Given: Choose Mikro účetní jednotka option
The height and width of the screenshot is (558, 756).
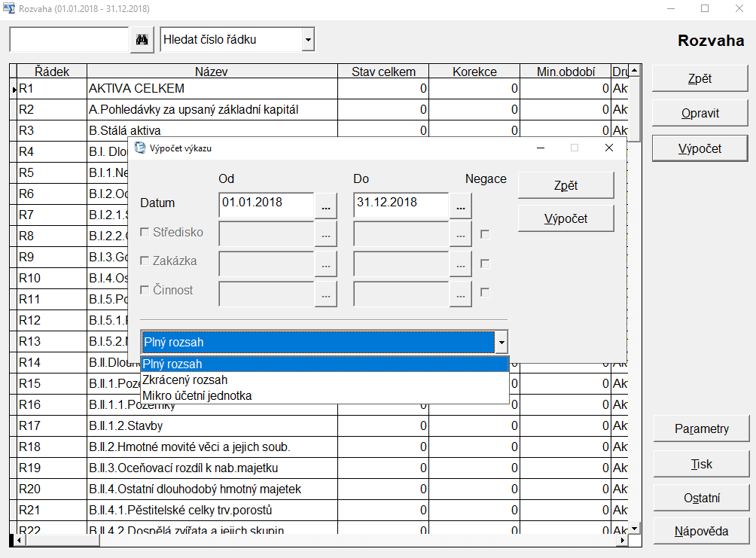Looking at the screenshot, I should [197, 395].
